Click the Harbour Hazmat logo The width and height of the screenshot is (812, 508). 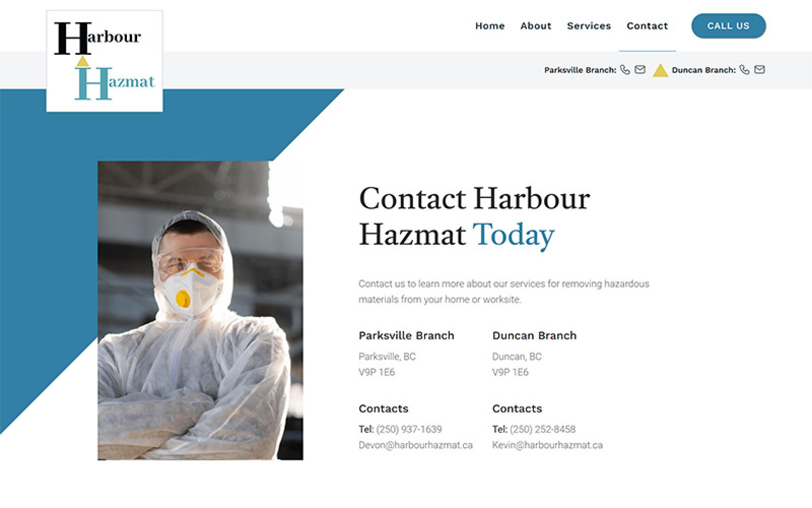point(105,61)
